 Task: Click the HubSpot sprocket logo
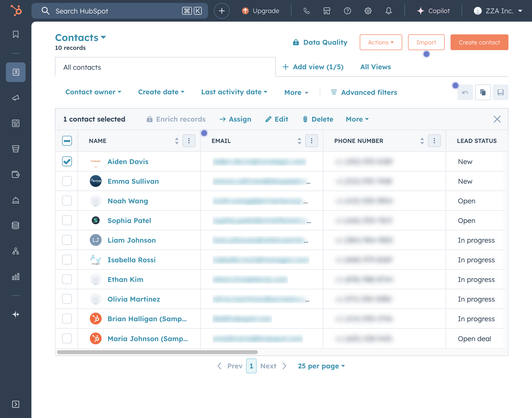click(16, 11)
